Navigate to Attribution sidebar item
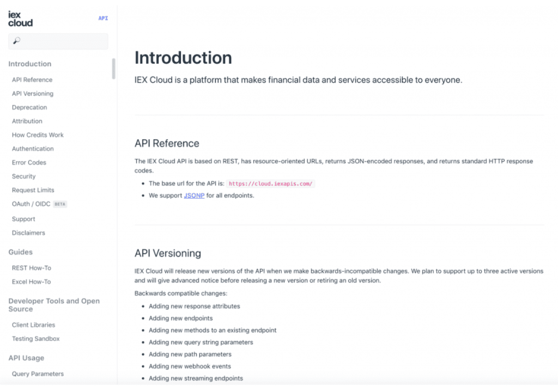558x392 pixels. [x=27, y=121]
